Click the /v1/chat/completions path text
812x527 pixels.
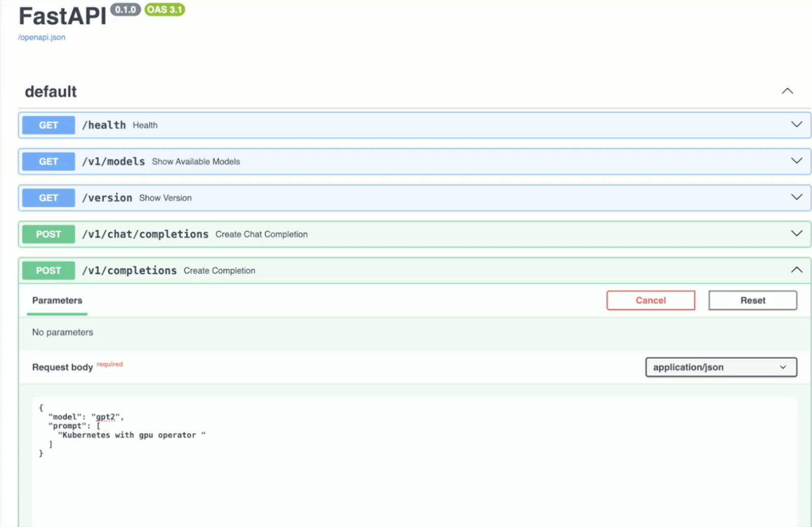point(145,234)
